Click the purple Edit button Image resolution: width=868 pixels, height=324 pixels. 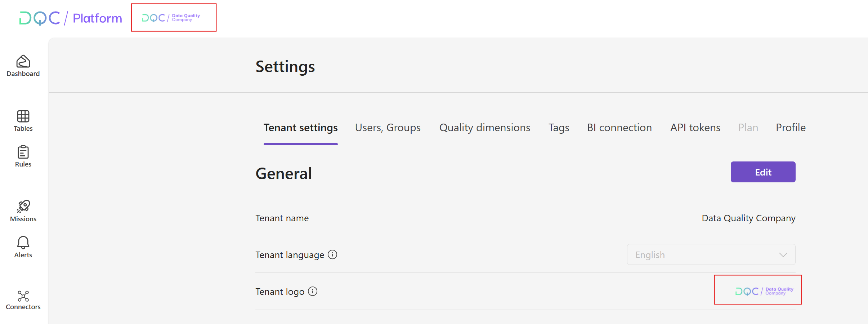click(763, 172)
